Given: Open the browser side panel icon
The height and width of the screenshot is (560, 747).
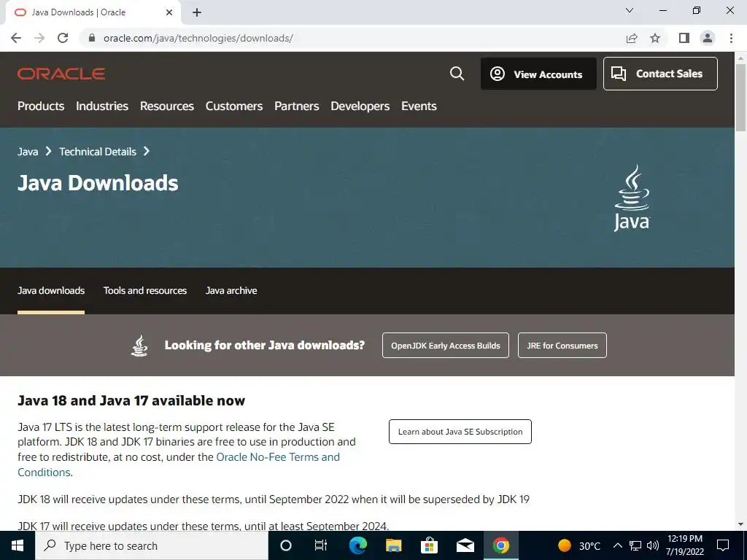Looking at the screenshot, I should (x=684, y=38).
